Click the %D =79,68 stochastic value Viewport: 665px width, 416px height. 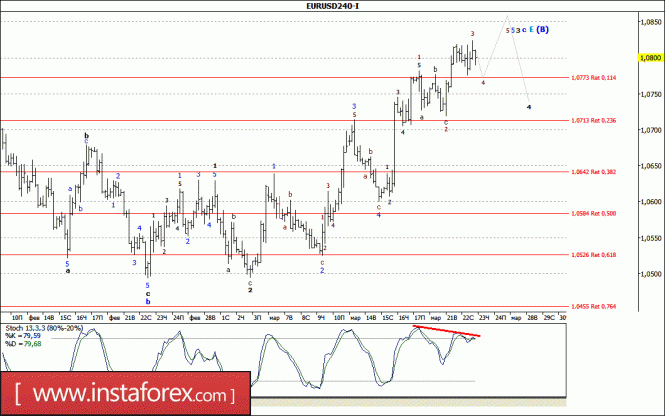tap(23, 344)
